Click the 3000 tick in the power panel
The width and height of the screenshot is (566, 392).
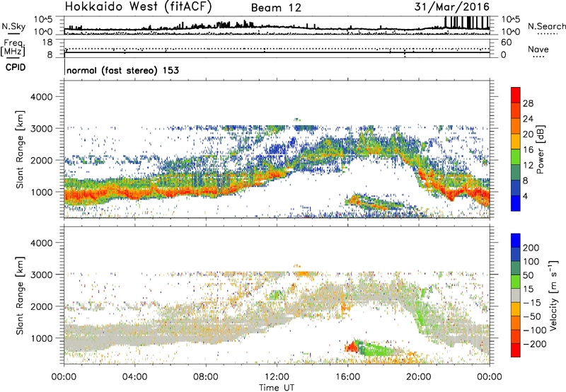41,129
